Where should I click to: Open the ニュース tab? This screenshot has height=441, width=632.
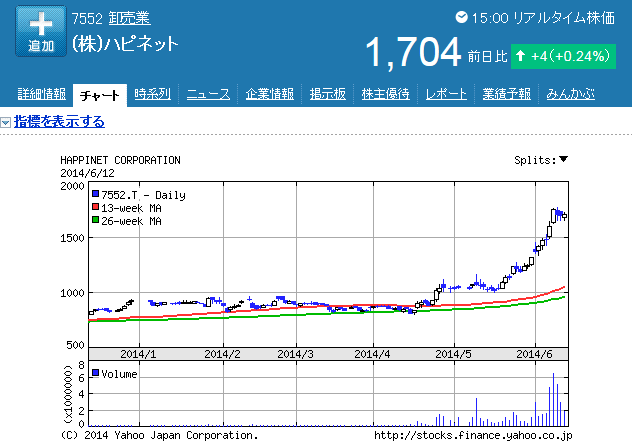point(208,94)
